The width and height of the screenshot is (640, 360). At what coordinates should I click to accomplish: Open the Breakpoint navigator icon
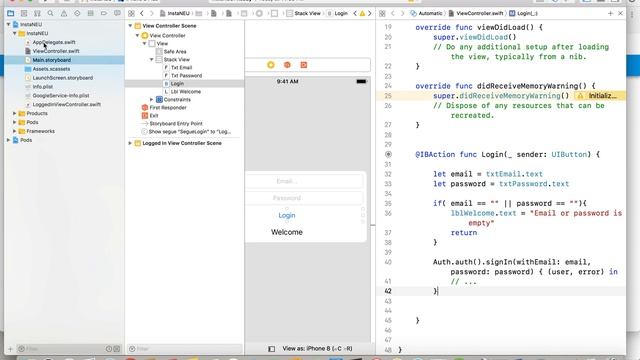104,13
